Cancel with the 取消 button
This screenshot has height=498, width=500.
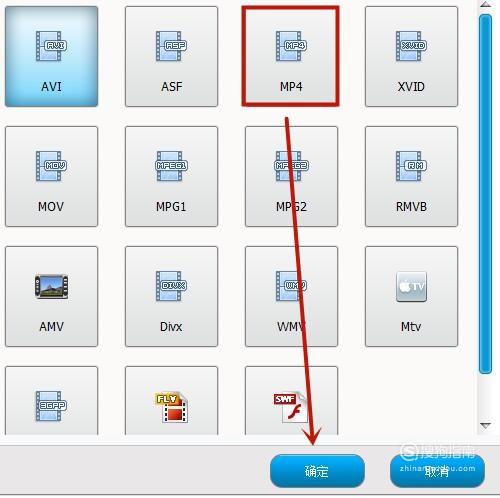click(437, 471)
